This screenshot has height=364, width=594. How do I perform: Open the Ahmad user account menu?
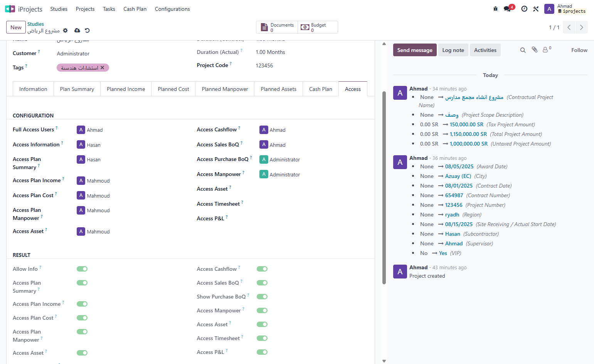pyautogui.click(x=565, y=9)
